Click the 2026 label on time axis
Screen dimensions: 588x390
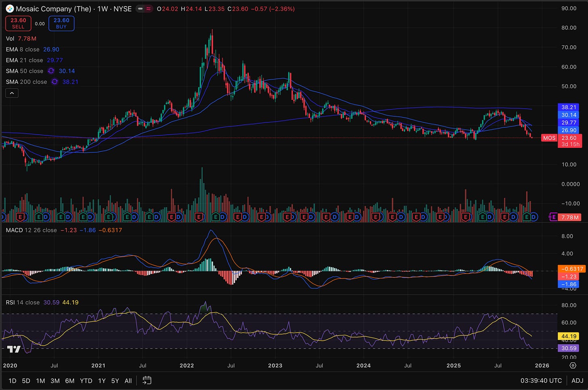[x=542, y=365]
